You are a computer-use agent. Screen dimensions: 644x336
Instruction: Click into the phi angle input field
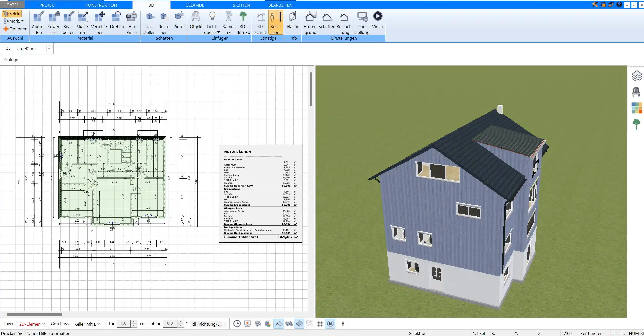click(x=170, y=324)
